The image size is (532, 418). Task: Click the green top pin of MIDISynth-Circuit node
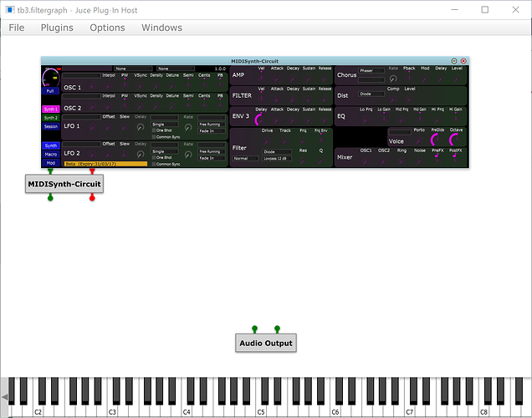pos(50,171)
